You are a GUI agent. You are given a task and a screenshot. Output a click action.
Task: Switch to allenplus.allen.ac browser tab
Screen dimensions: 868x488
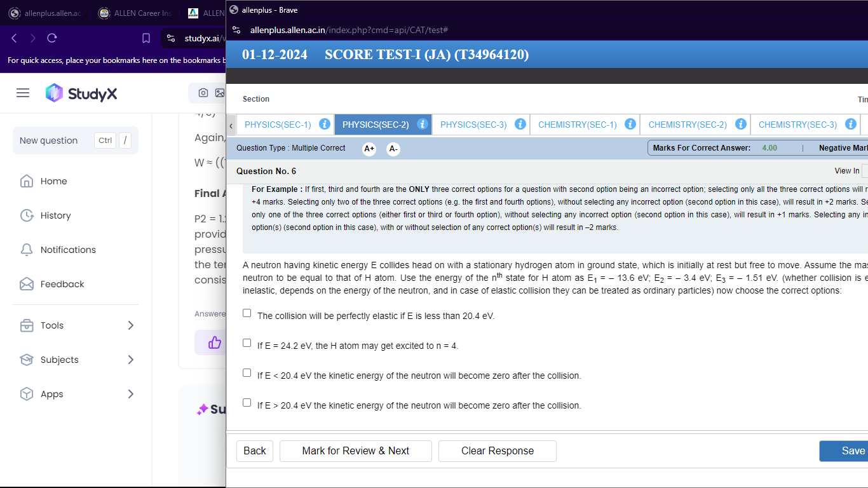pos(46,13)
